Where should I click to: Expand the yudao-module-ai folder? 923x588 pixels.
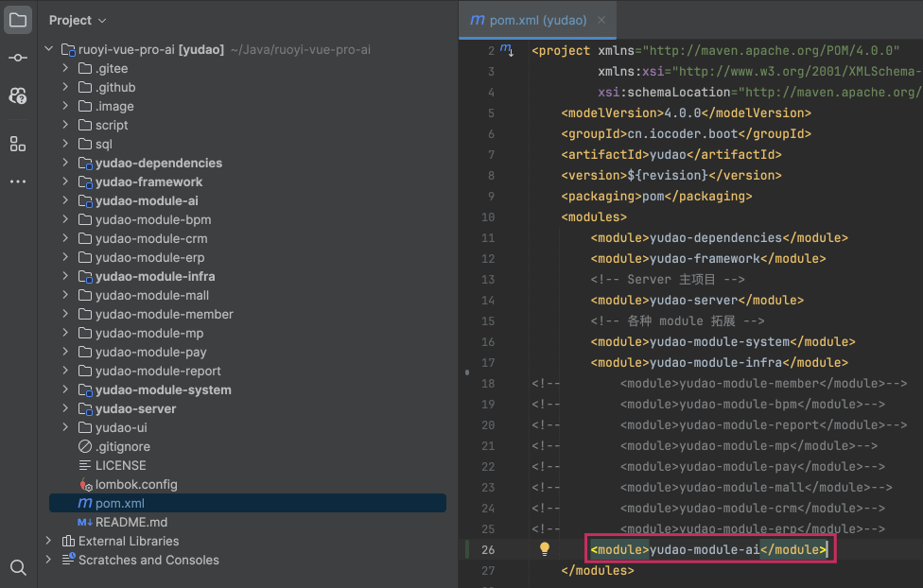click(65, 200)
